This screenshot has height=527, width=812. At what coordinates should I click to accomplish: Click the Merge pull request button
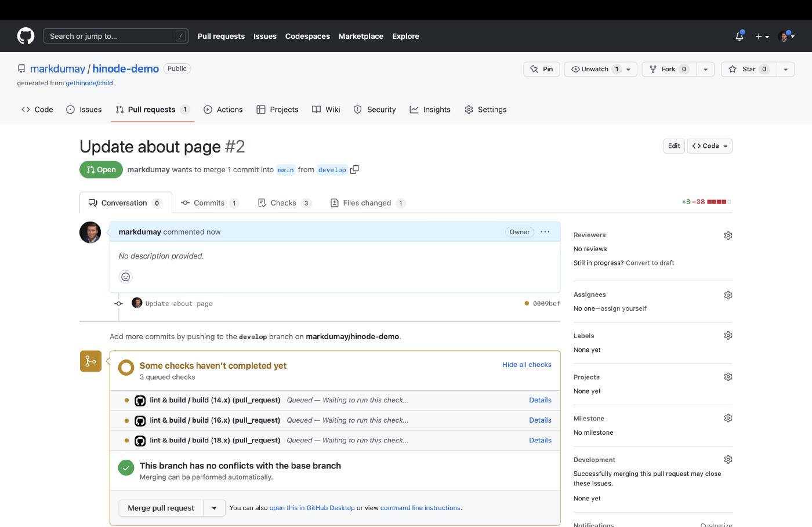pyautogui.click(x=161, y=508)
